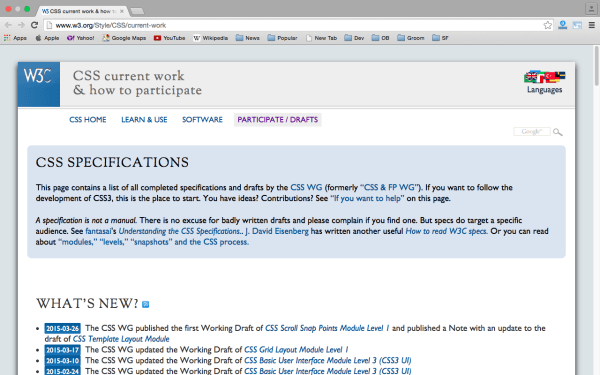This screenshot has height=375, width=600.
Task: Close the CSS current work tab
Action: coord(122,11)
